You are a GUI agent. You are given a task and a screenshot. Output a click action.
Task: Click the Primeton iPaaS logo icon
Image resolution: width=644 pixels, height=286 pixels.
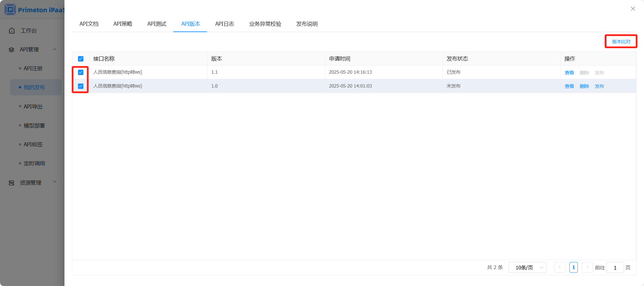pos(10,9)
